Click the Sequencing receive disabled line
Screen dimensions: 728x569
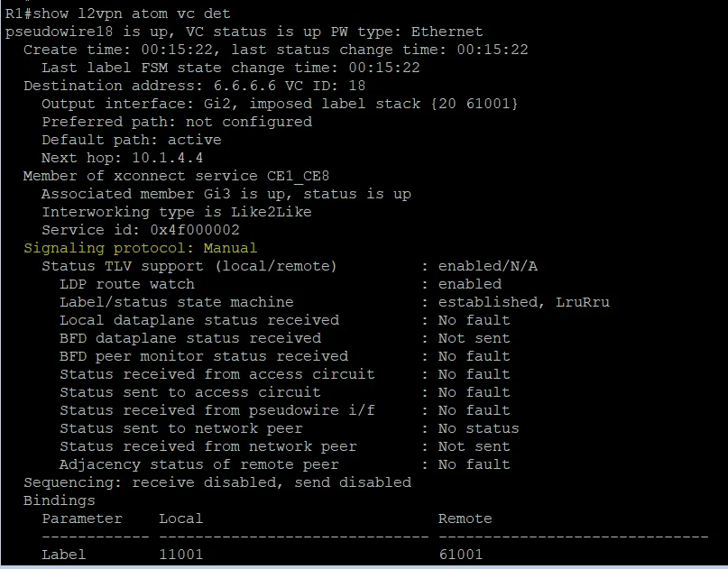coord(217,482)
